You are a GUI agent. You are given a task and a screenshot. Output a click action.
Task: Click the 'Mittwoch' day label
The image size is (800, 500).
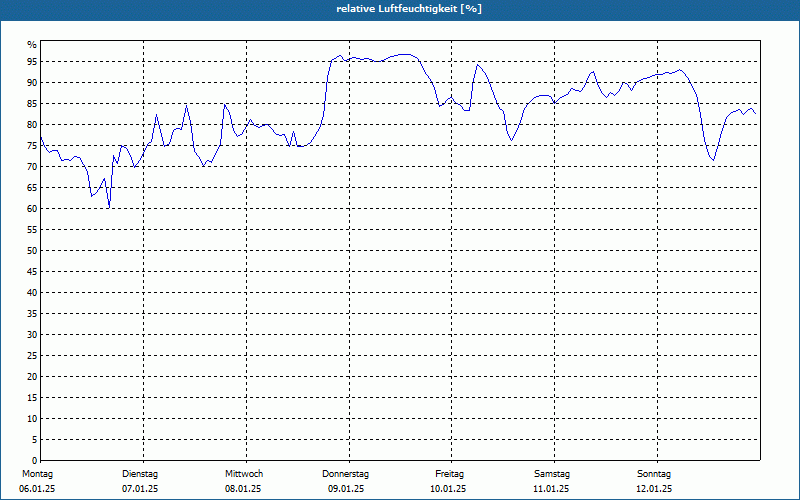pyautogui.click(x=244, y=474)
